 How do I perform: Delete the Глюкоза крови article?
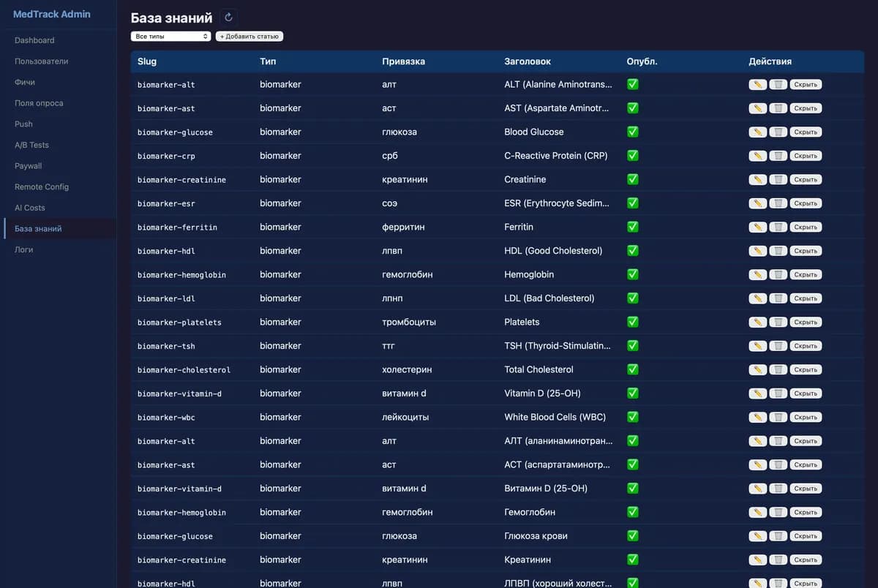778,536
